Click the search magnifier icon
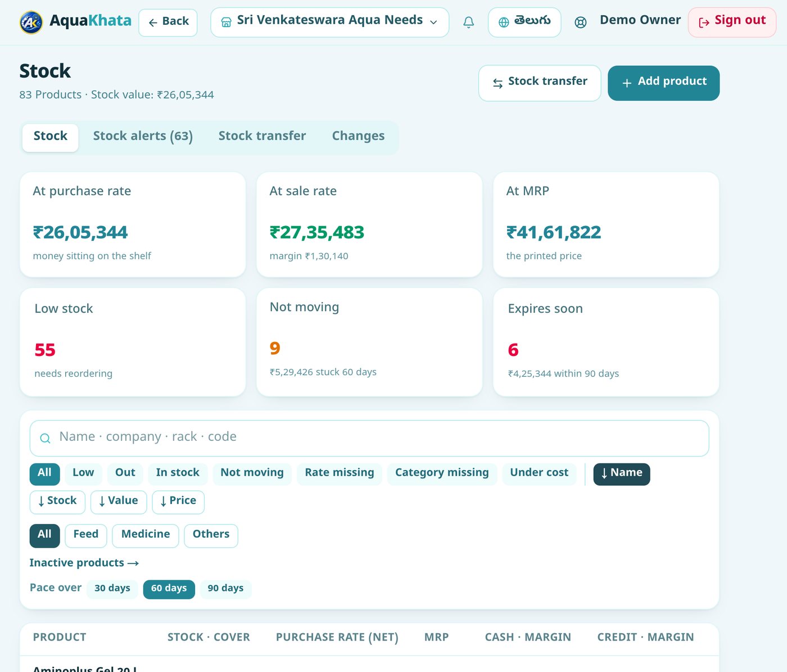Image resolution: width=787 pixels, height=672 pixels. [x=46, y=438]
